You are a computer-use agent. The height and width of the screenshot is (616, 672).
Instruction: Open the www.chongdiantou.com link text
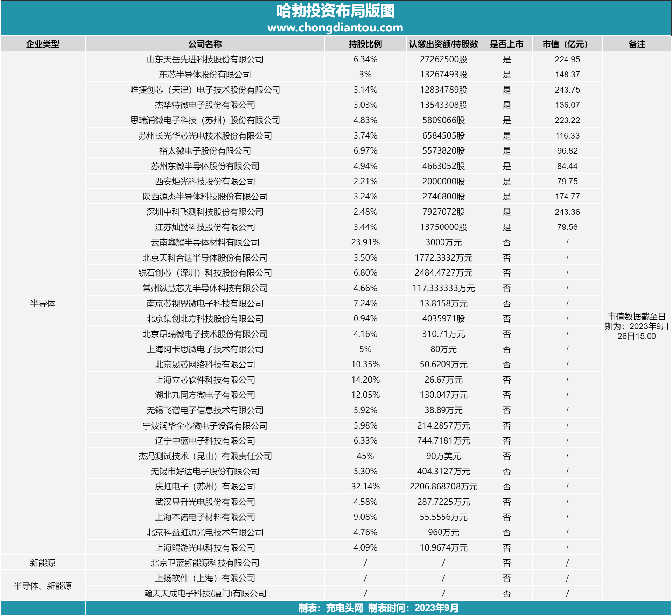[x=335, y=27]
